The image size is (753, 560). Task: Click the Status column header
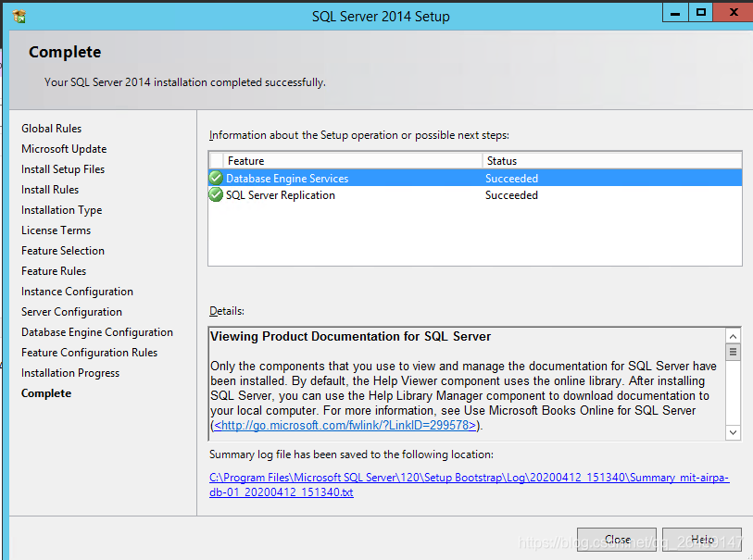pyautogui.click(x=612, y=161)
